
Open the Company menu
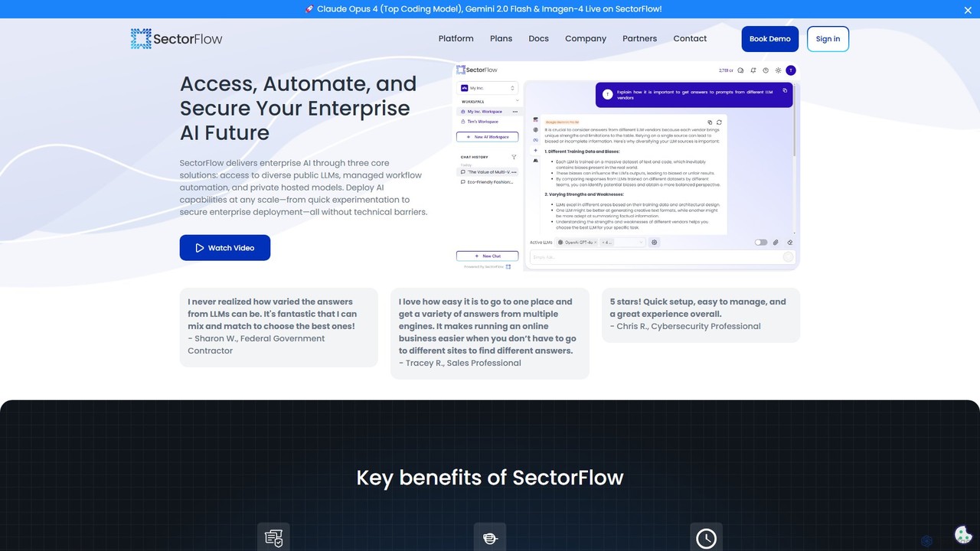pos(586,38)
